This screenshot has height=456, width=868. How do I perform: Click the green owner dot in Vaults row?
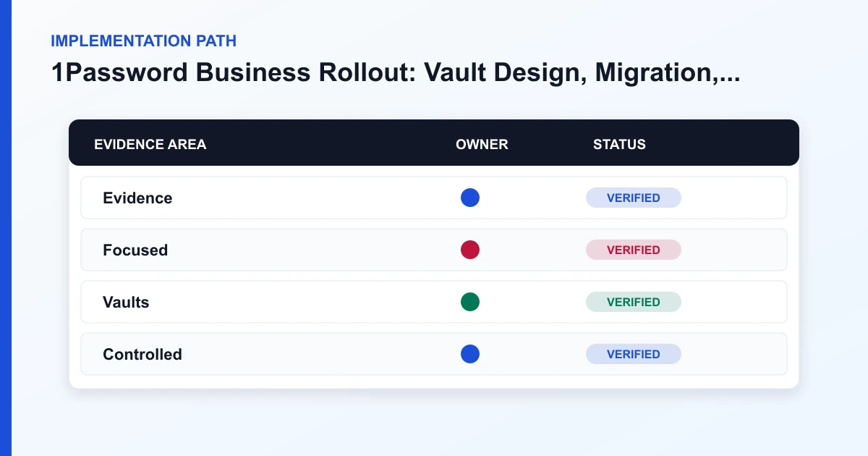pyautogui.click(x=470, y=302)
